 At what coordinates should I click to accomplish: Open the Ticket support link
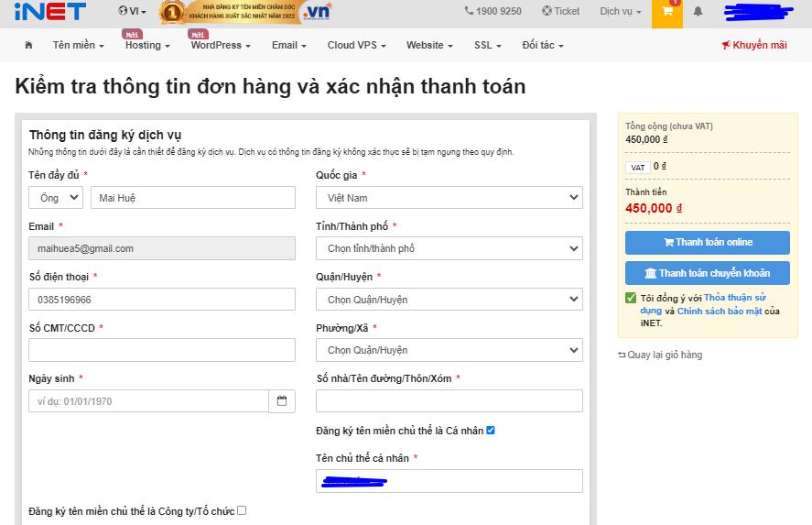click(x=561, y=11)
